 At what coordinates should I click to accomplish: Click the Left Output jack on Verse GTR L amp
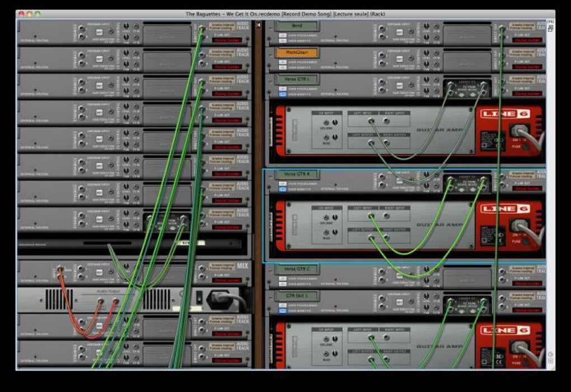tap(371, 143)
